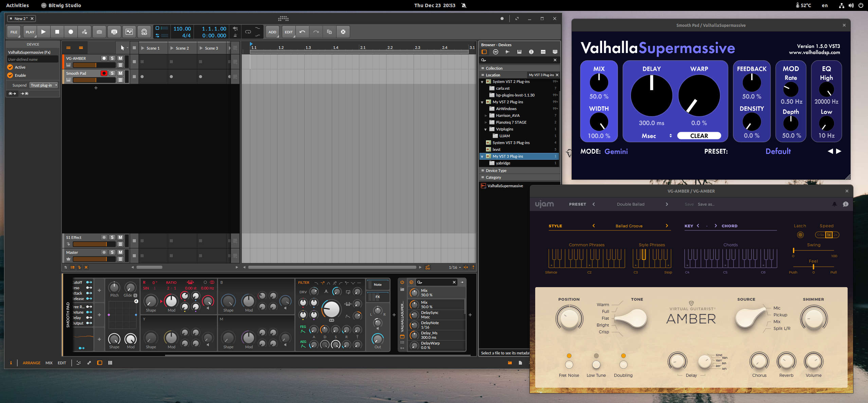Open the ADD menu
Screen dimensions: 868x403
coord(272,32)
